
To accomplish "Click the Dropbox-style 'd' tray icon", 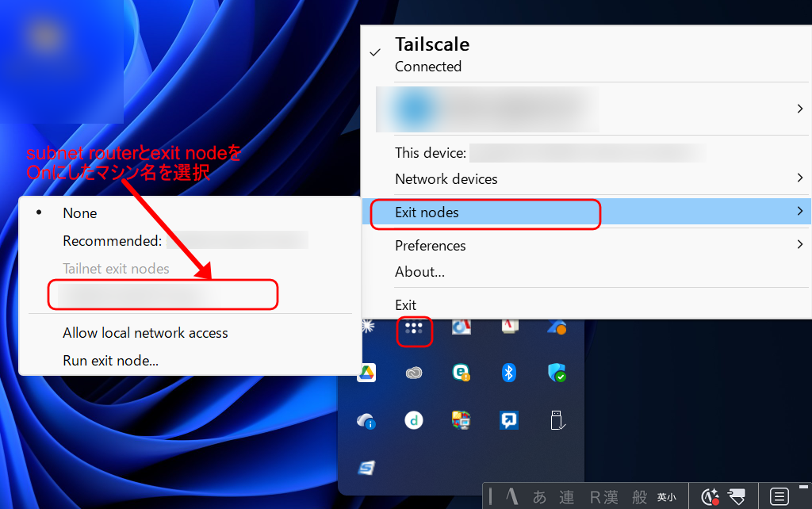I will point(414,420).
